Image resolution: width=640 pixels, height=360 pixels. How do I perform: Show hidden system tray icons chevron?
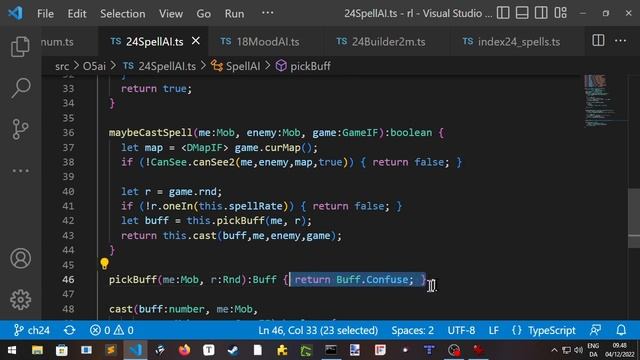(x=554, y=350)
